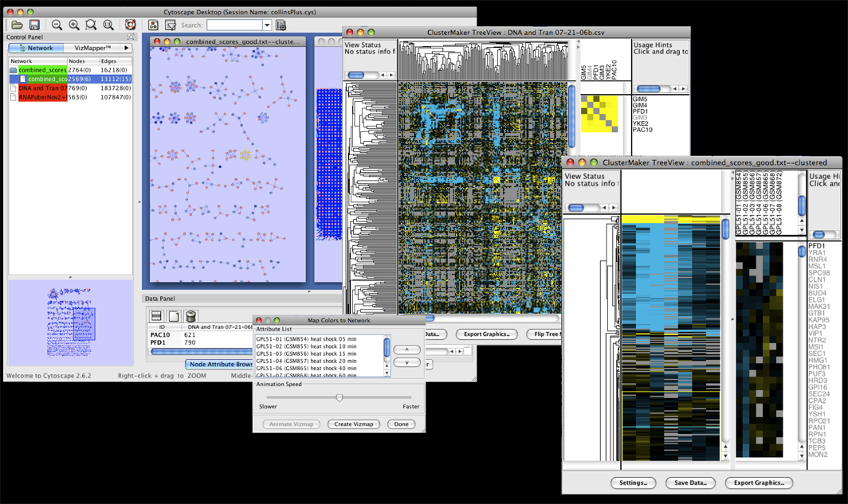The width and height of the screenshot is (848, 504).
Task: Click the trash can icon in Data Panel
Action: pyautogui.click(x=191, y=316)
